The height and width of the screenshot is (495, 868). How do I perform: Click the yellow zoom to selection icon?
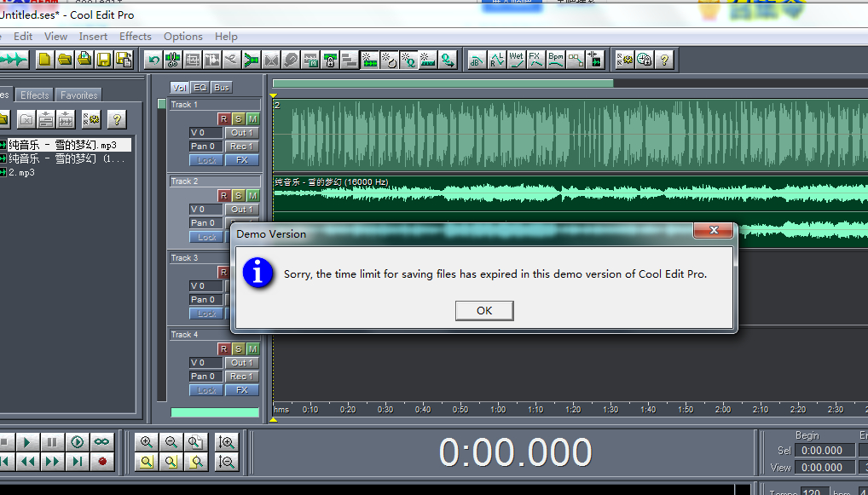pyautogui.click(x=147, y=461)
